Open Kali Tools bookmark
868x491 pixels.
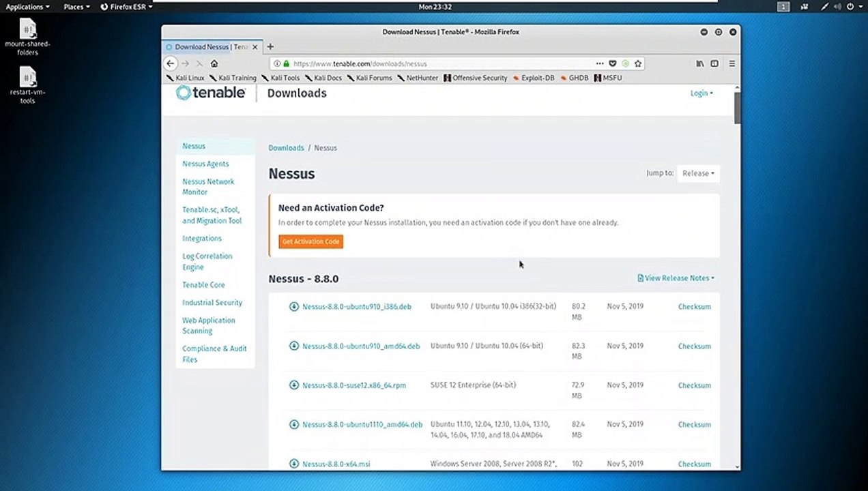(x=280, y=78)
